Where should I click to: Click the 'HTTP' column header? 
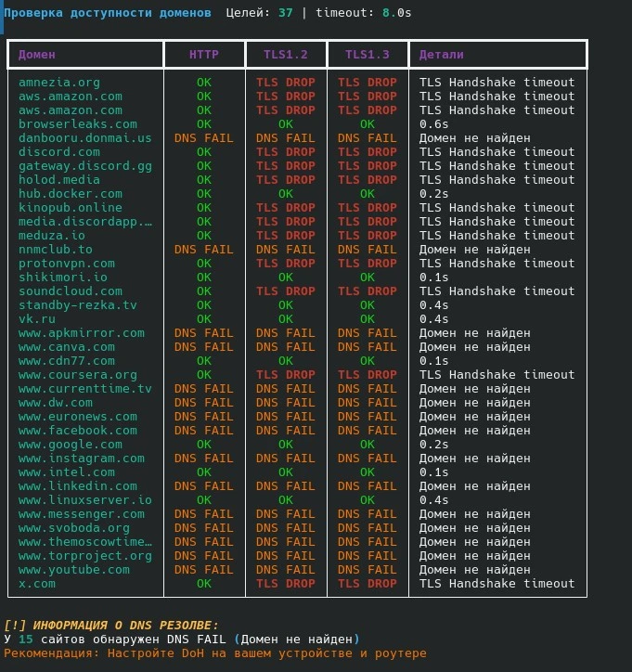[x=204, y=55]
